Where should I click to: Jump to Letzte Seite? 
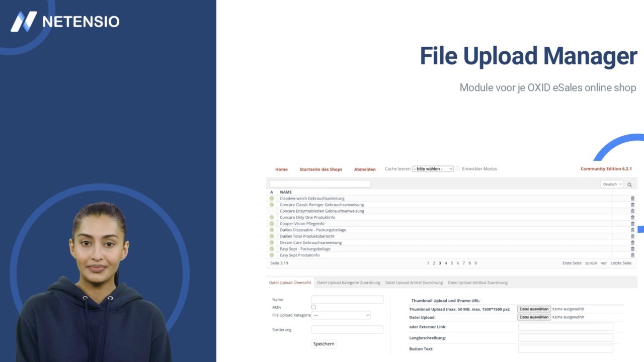click(x=621, y=263)
